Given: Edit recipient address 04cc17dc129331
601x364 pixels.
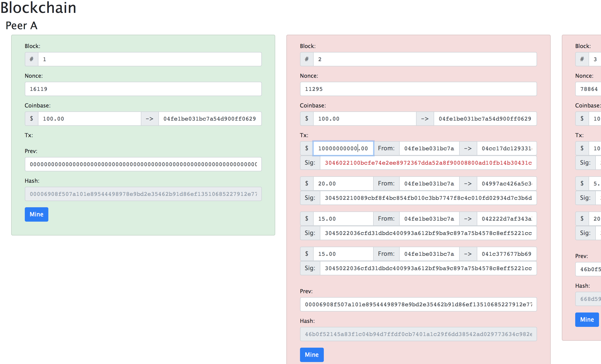Looking at the screenshot, I should tap(507, 148).
